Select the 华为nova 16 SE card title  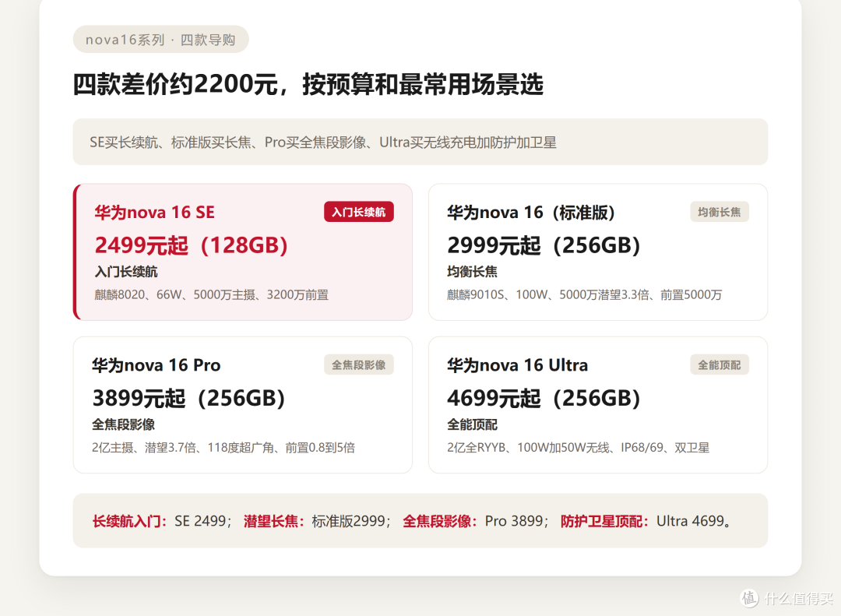[x=154, y=213]
